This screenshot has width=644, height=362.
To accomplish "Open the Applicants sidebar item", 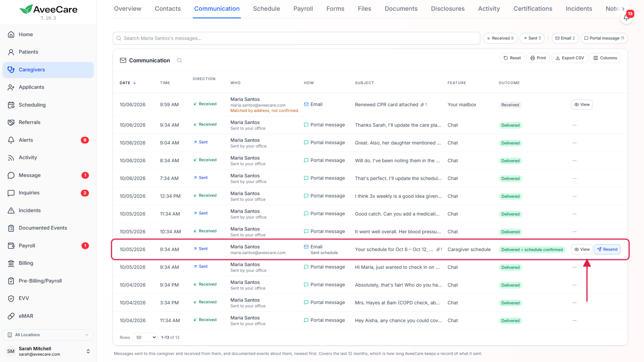I will point(48,87).
